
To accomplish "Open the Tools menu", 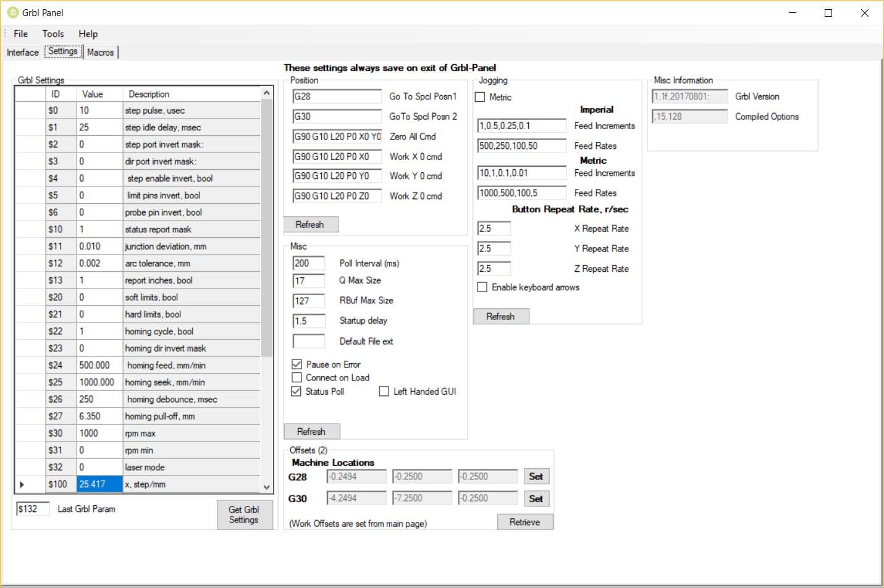I will click(53, 33).
